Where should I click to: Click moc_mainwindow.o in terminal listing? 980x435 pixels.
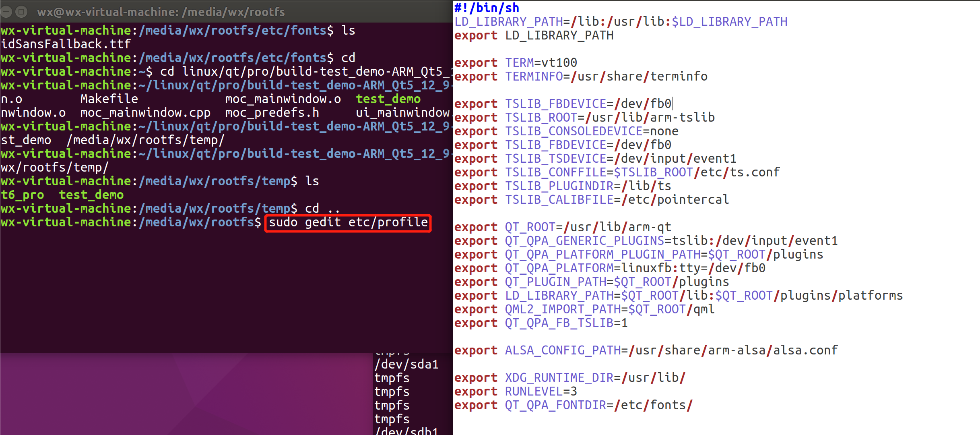[283, 99]
